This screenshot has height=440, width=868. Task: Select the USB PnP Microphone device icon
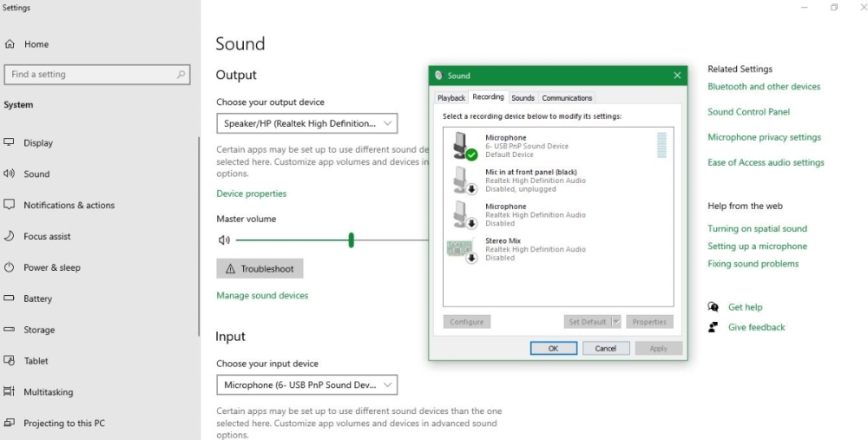pyautogui.click(x=464, y=146)
